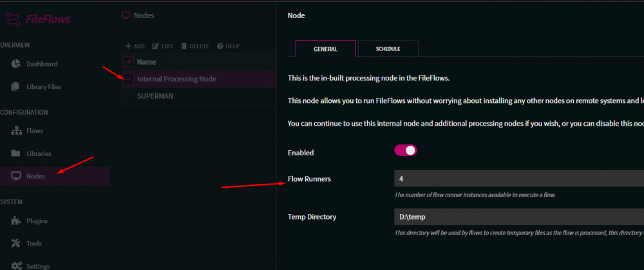Open the Libraries section
The width and height of the screenshot is (644, 270).
39,154
